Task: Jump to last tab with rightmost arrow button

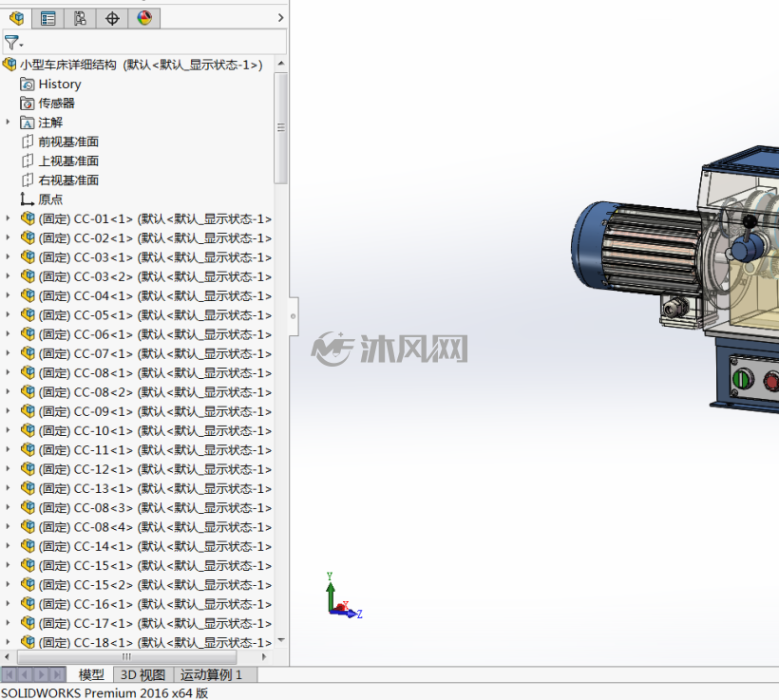Action: (58, 674)
